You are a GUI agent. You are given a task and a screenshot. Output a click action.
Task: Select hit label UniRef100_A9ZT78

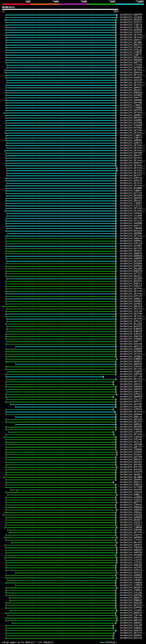(x=131, y=63)
